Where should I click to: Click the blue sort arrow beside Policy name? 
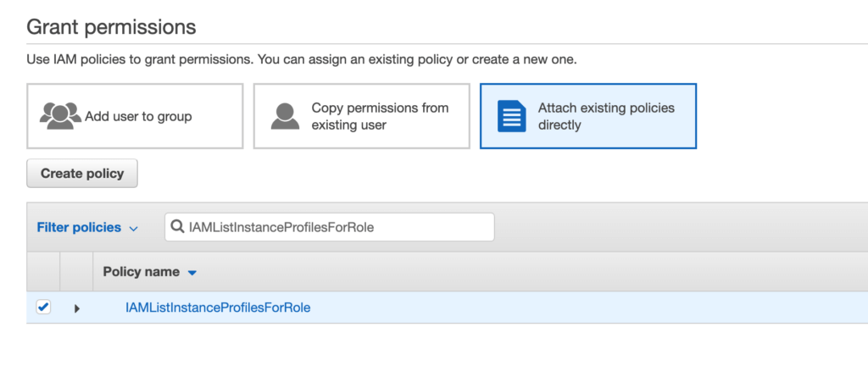click(x=192, y=273)
